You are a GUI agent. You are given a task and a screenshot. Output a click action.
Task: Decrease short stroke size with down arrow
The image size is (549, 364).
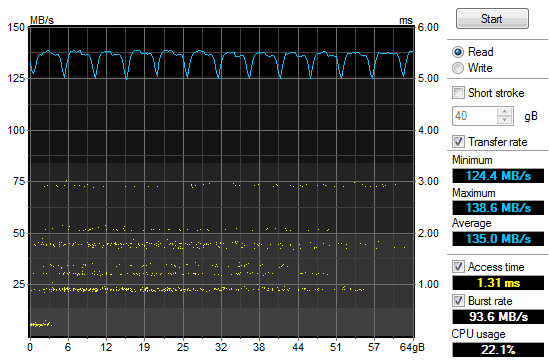505,120
